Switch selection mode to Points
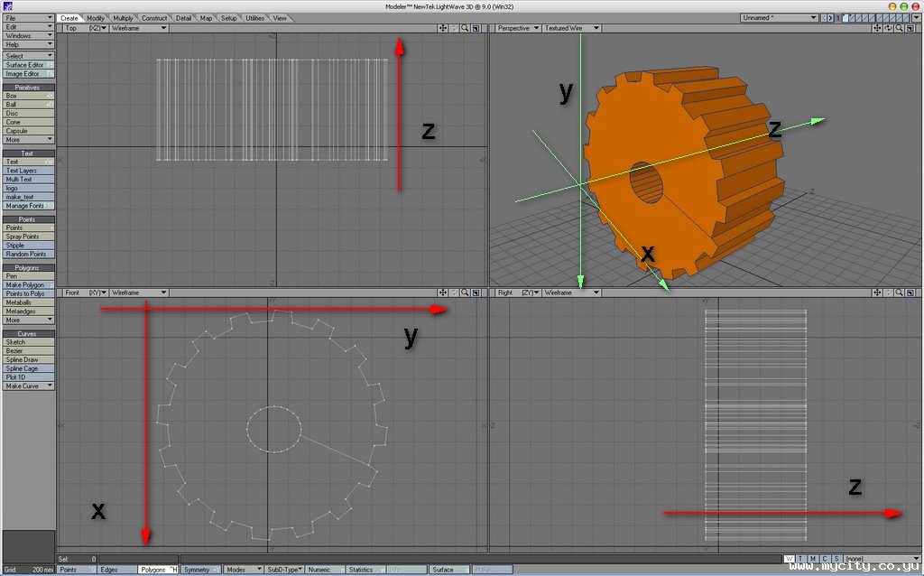The width and height of the screenshot is (924, 576). (76, 570)
